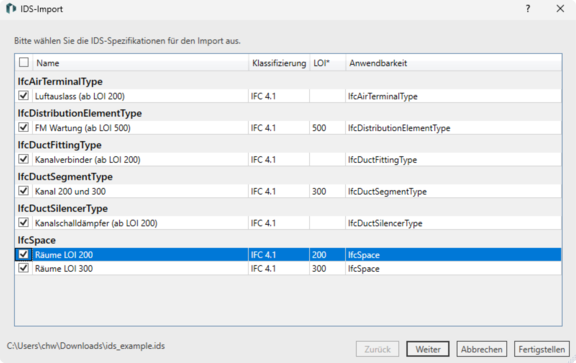576x363 pixels.
Task: Uncheck Luftauslass (ab LOI 200) checkbox
Action: (24, 96)
